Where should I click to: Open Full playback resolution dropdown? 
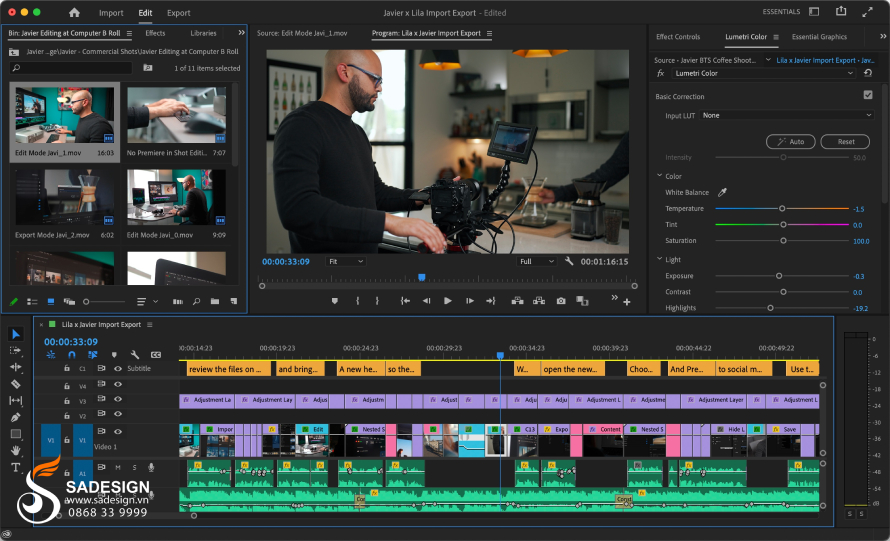click(536, 261)
